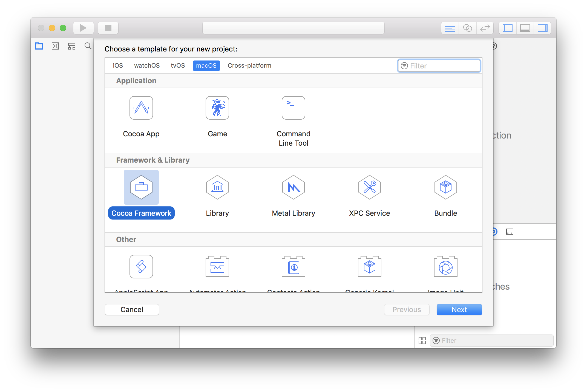
Task: Switch to the iOS template tab
Action: coord(118,65)
